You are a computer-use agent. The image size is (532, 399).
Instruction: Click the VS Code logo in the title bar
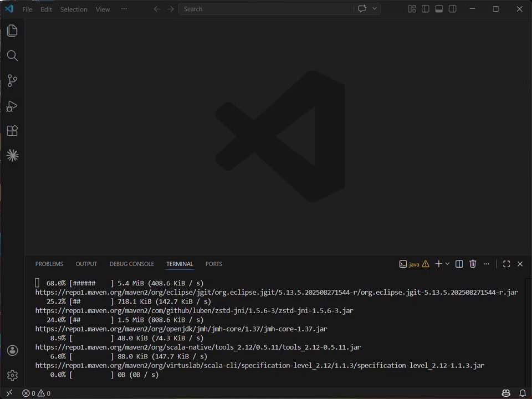(9, 9)
